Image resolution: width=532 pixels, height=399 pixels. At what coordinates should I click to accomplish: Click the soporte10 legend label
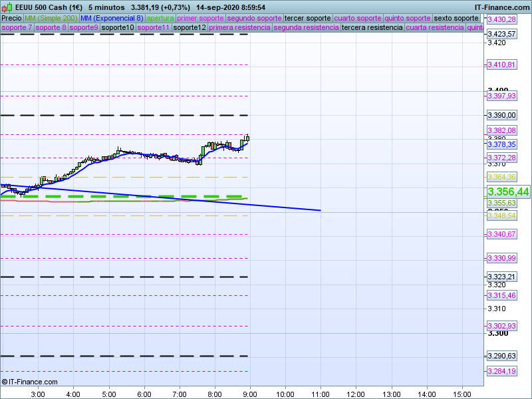pyautogui.click(x=118, y=28)
